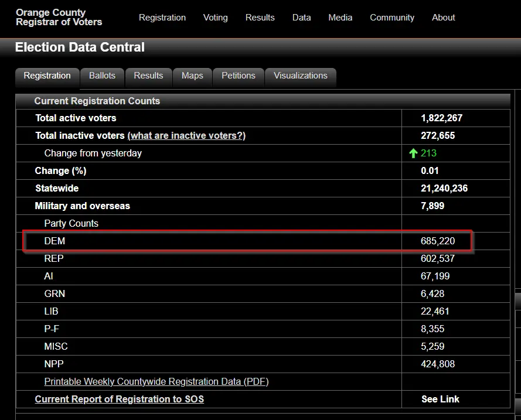Click 'what are inactive voters?' link
Screen dimensions: 521x420
(x=186, y=136)
